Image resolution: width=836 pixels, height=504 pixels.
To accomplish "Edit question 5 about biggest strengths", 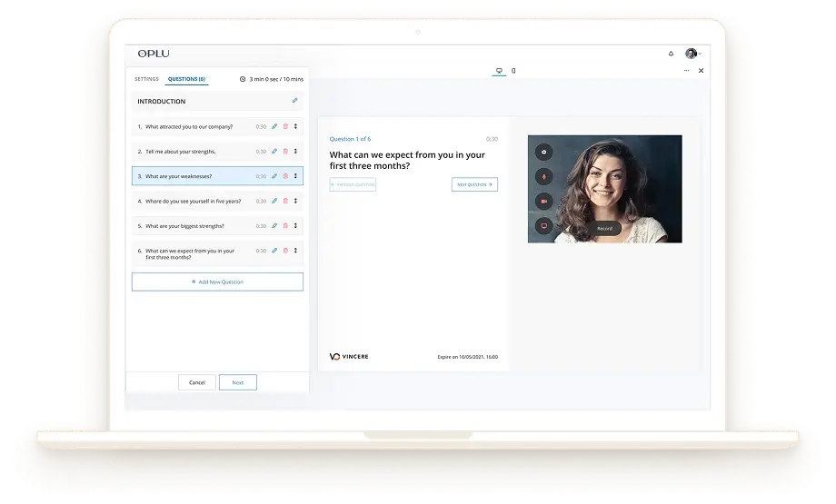I will click(274, 225).
